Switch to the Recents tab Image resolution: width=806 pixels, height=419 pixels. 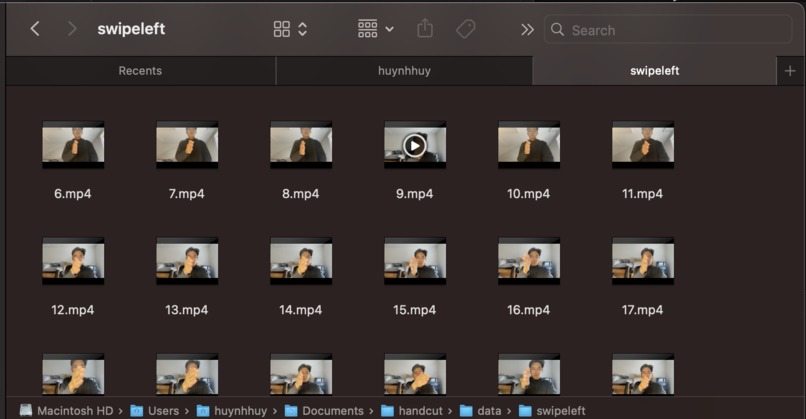click(140, 71)
